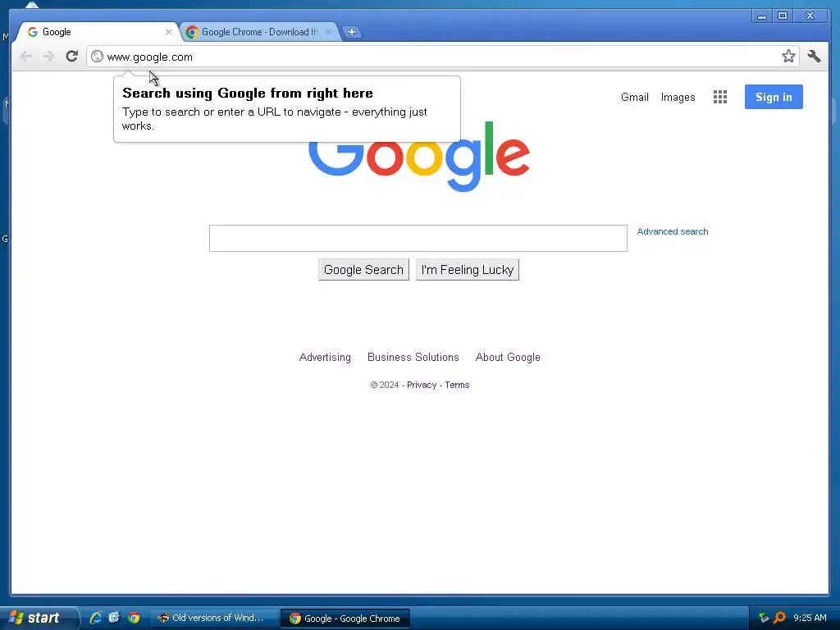Close the Google tab
Screen dimensions: 840x630
[169, 32]
